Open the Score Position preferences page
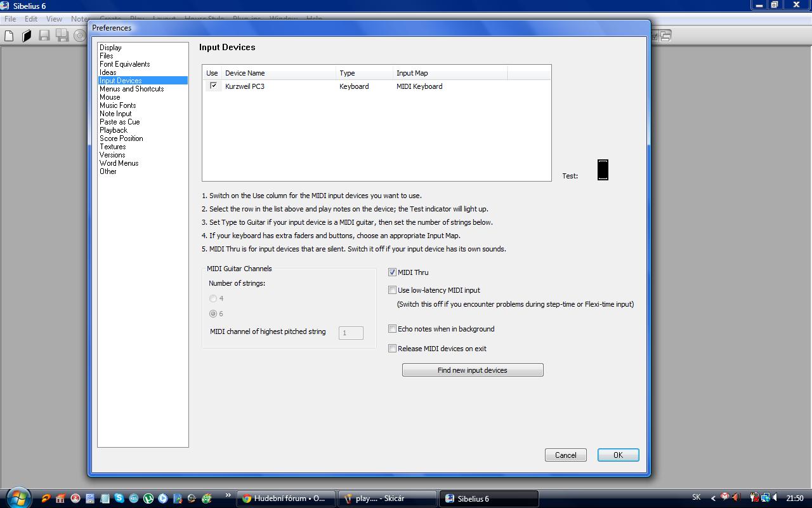 click(x=121, y=138)
